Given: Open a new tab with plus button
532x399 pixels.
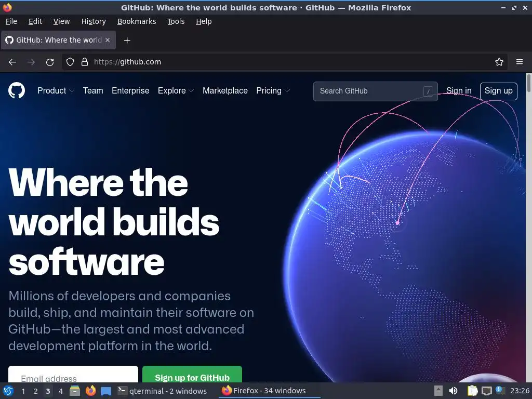Looking at the screenshot, I should pos(127,41).
